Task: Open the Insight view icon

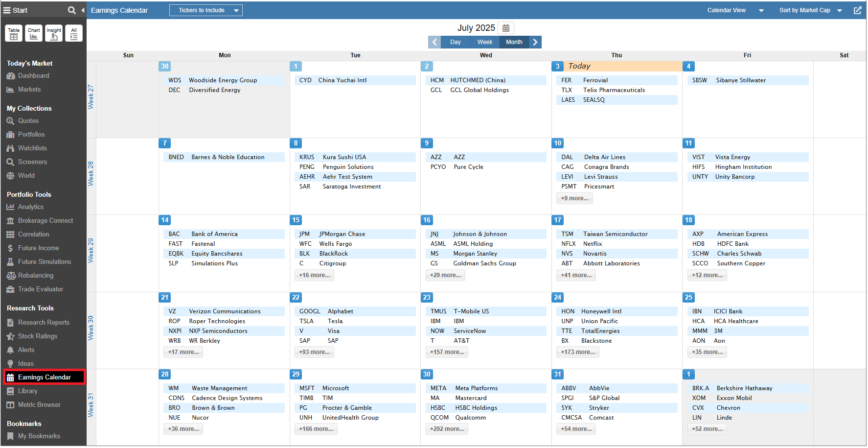Action: tap(54, 33)
